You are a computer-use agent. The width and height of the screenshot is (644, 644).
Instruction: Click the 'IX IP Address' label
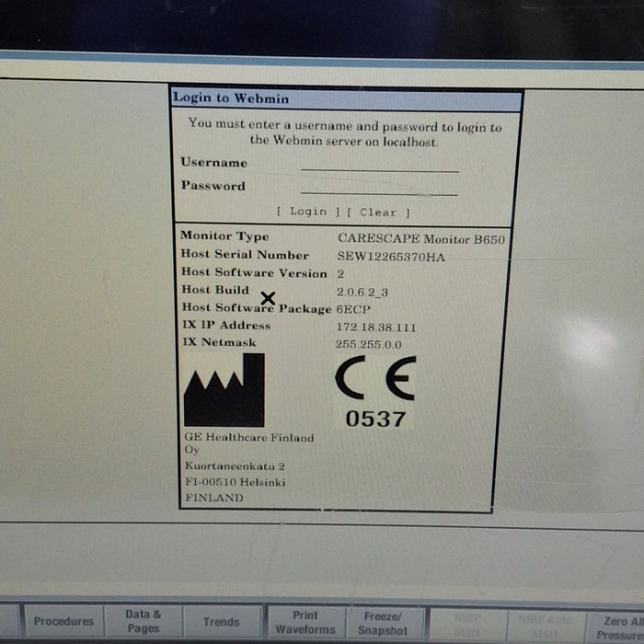click(x=226, y=325)
